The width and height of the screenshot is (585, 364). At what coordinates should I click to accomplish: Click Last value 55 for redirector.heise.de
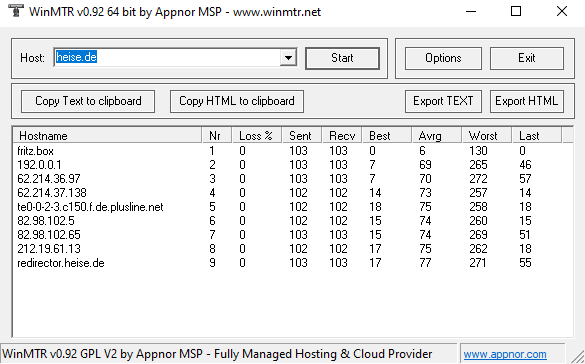[525, 263]
